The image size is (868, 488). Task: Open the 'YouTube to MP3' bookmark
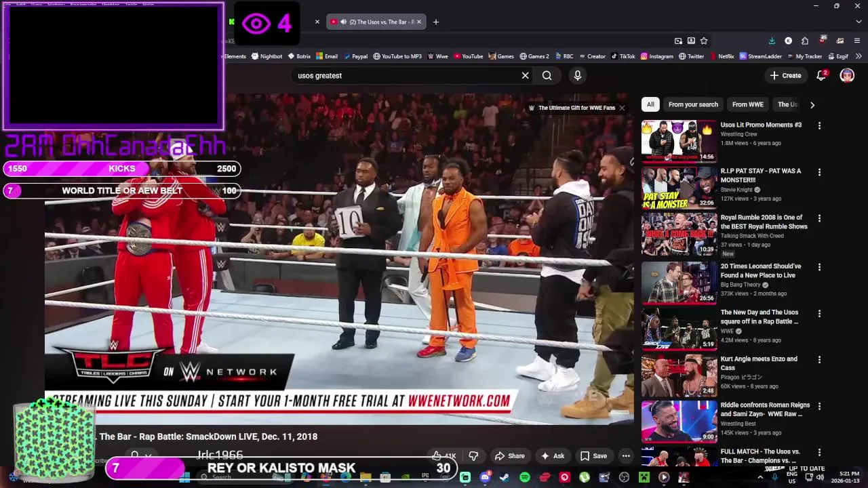tap(397, 56)
